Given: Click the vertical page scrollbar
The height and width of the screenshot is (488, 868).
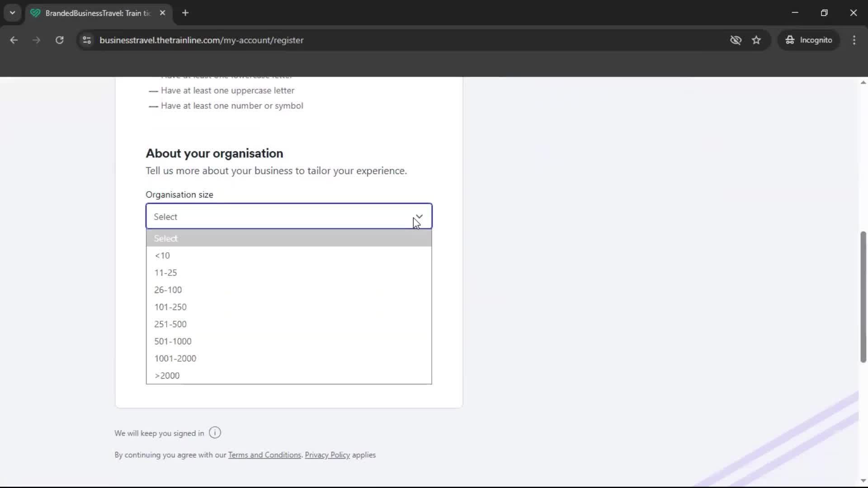Looking at the screenshot, I should click(863, 297).
